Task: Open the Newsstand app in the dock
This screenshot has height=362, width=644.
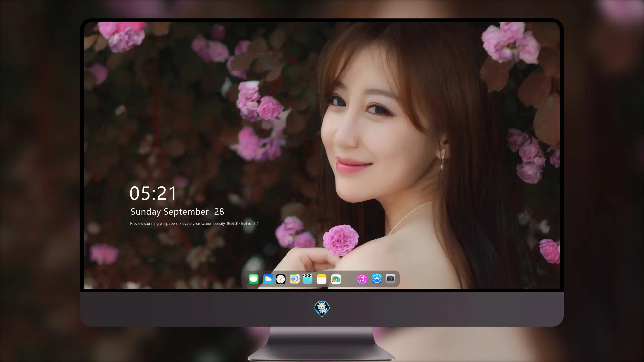Action: click(x=336, y=279)
